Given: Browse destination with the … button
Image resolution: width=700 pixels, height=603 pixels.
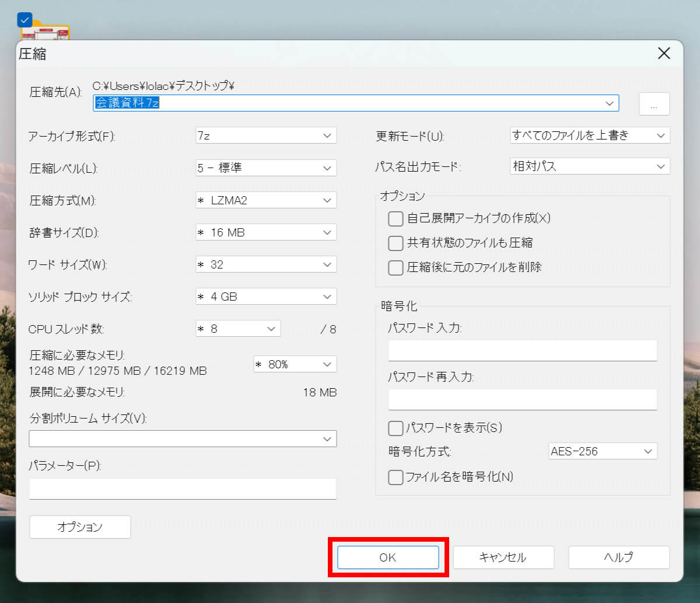Looking at the screenshot, I should click(x=654, y=104).
